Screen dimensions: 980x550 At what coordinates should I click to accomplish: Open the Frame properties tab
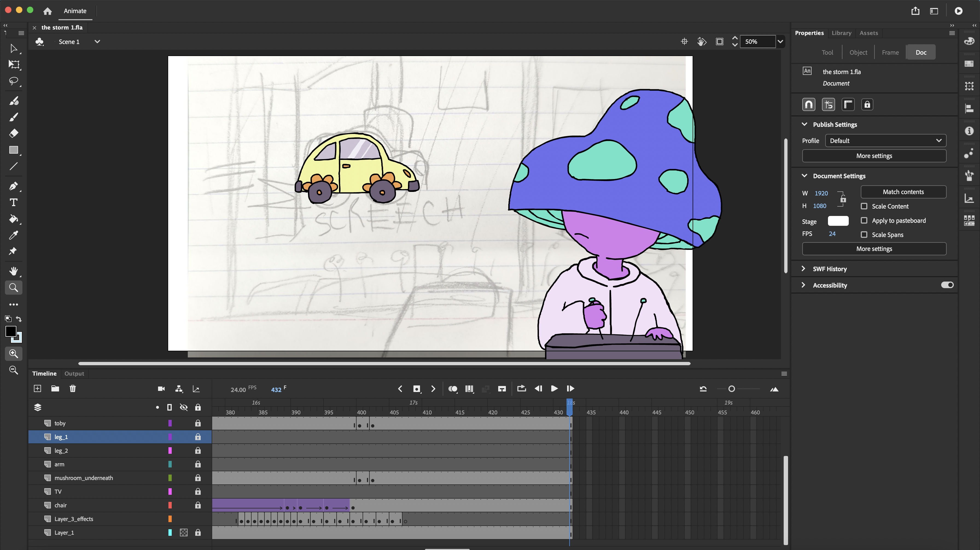(890, 52)
